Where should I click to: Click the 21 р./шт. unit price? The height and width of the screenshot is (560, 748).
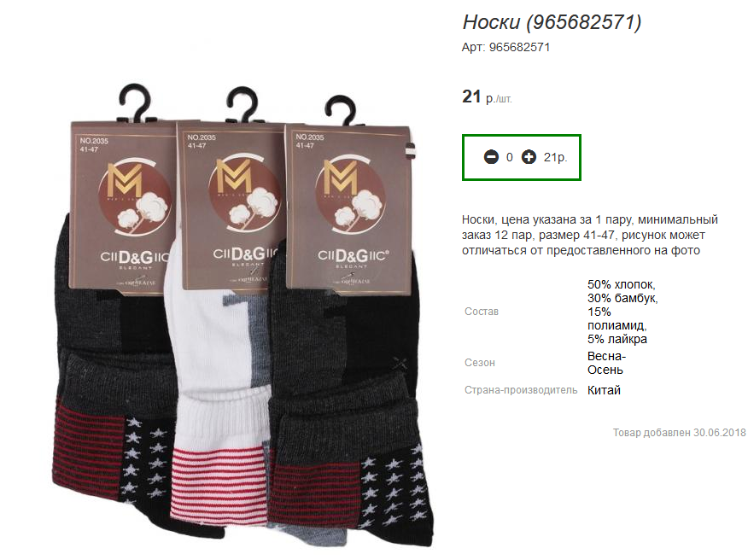click(487, 96)
